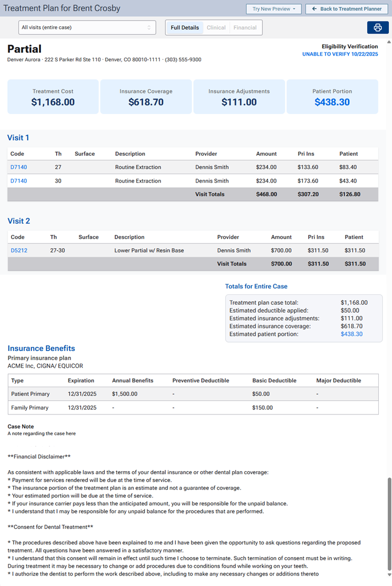Select the Financial view tab
This screenshot has width=392, height=586.
245,28
